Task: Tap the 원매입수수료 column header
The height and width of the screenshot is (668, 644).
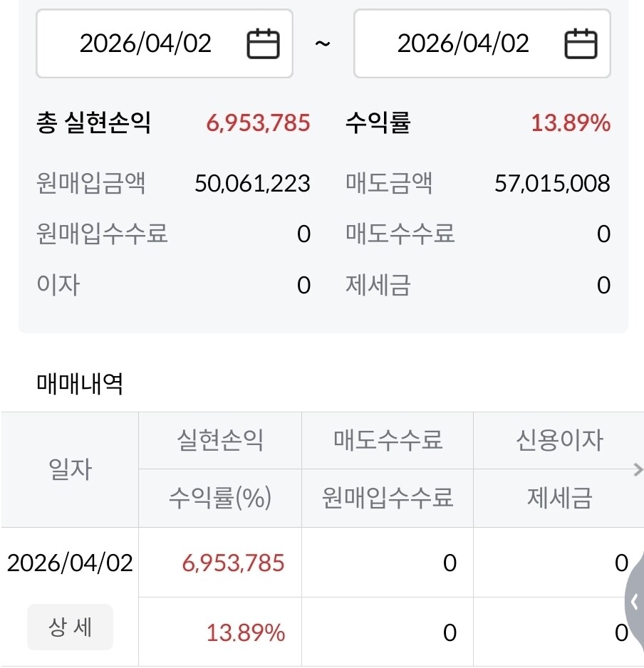Action: 388,498
